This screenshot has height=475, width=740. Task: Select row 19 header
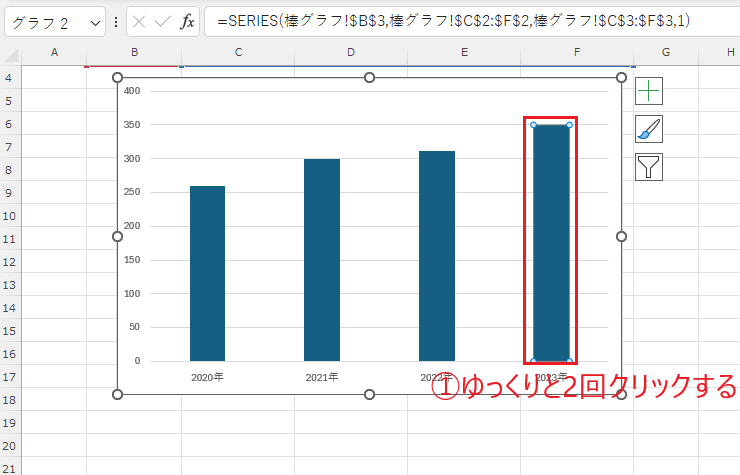pyautogui.click(x=9, y=423)
